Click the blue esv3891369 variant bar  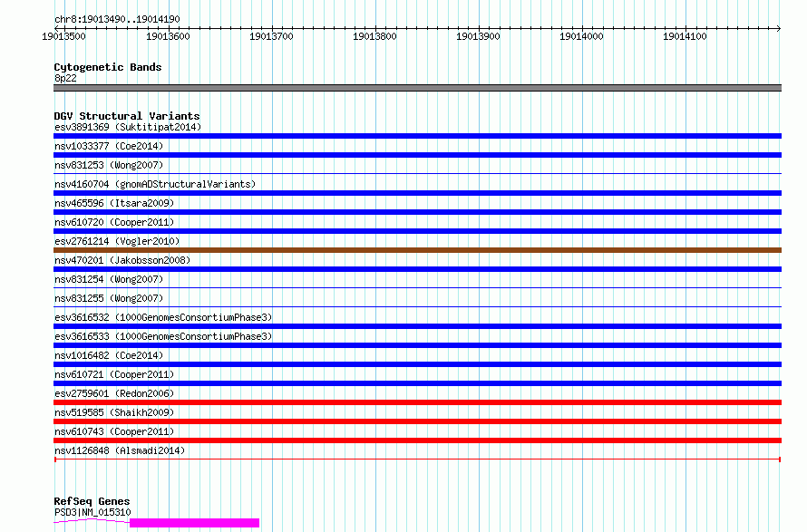(x=417, y=136)
